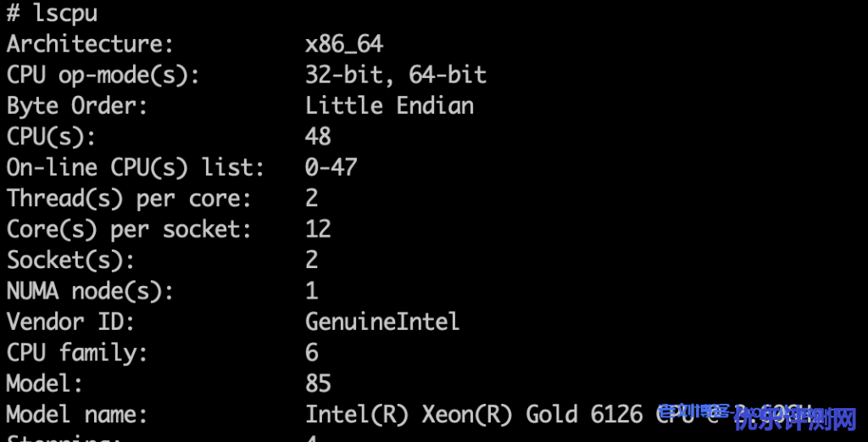868x442 pixels.
Task: Click the value 12 for cores per socket
Action: coord(318,229)
